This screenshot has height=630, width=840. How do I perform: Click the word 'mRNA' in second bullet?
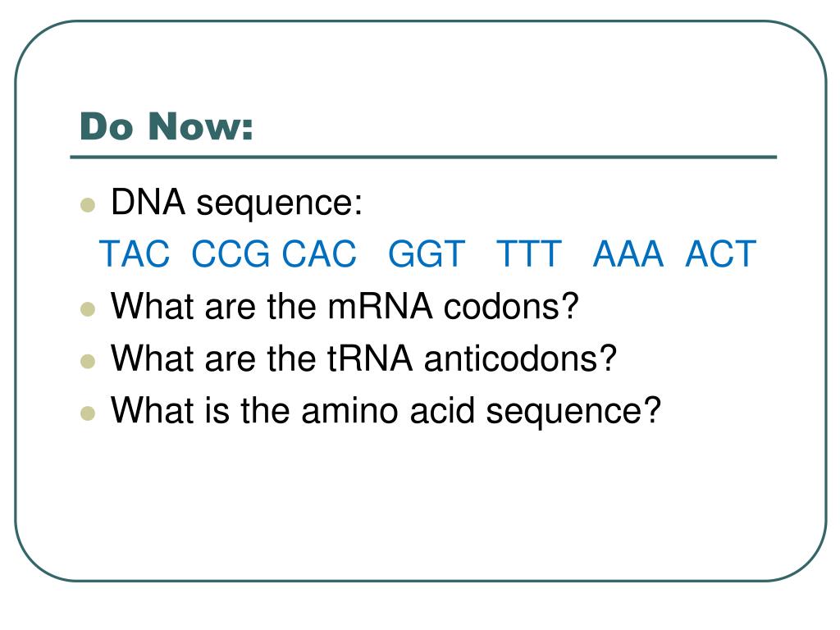(x=380, y=307)
